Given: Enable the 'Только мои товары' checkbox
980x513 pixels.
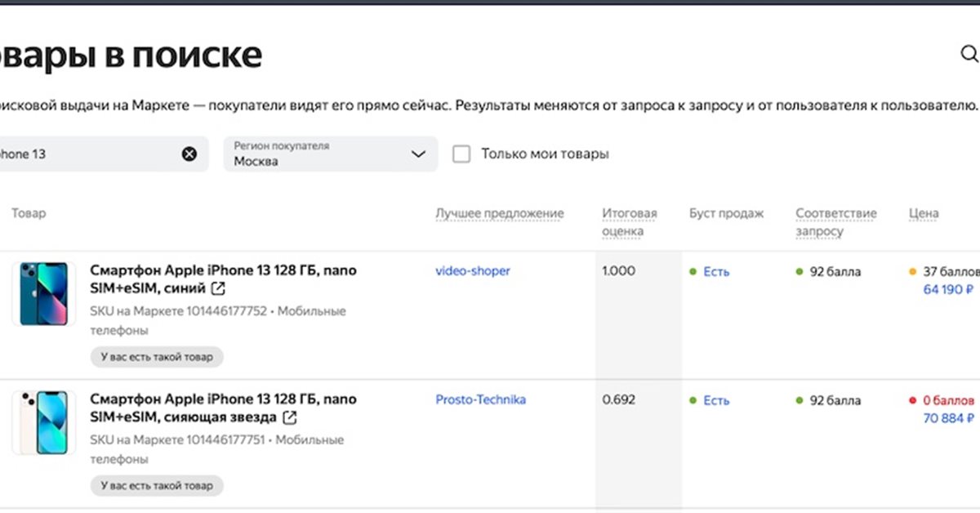Looking at the screenshot, I should (x=461, y=154).
